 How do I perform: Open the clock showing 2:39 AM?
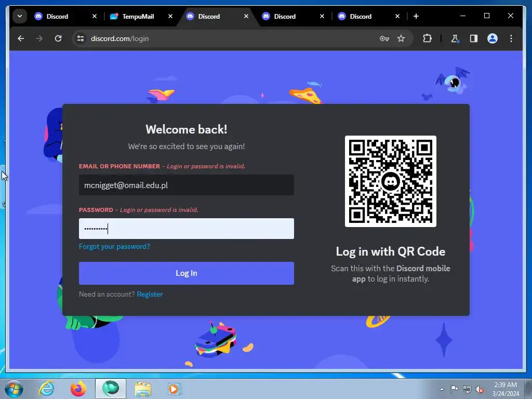(x=506, y=389)
